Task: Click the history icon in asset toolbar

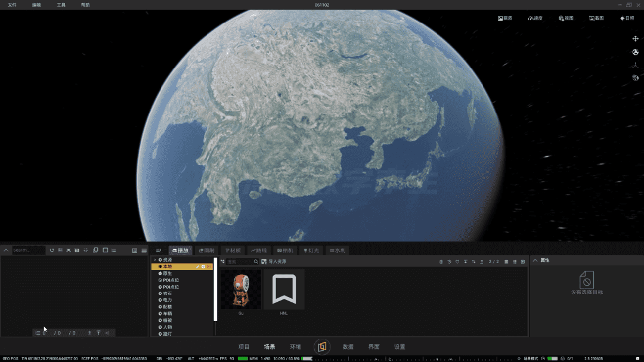Action: pos(450,262)
